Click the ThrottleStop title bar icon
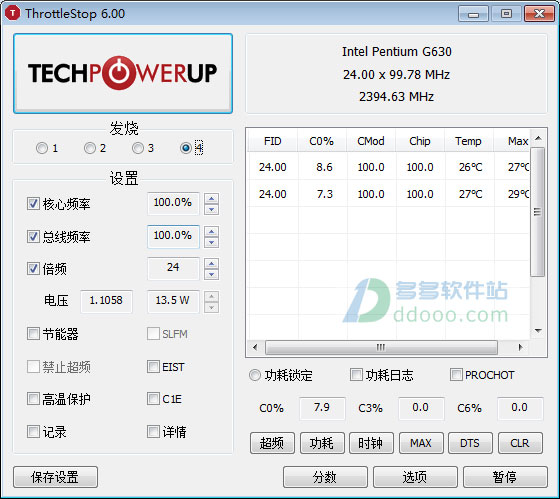 pyautogui.click(x=12, y=14)
